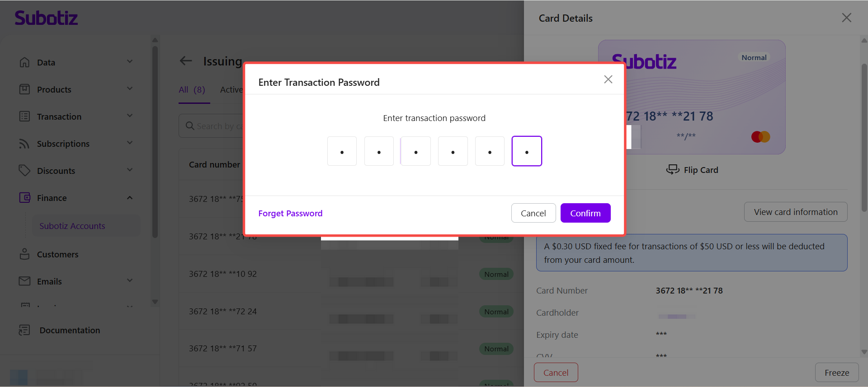Image resolution: width=868 pixels, height=387 pixels.
Task: Go back using the Issuing arrow
Action: [x=186, y=61]
